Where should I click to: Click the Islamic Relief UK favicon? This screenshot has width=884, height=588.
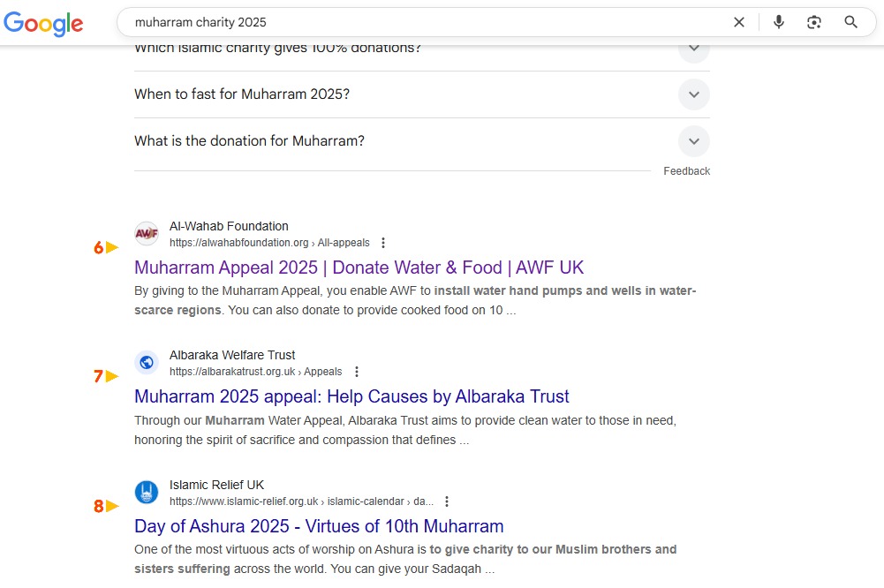147,493
